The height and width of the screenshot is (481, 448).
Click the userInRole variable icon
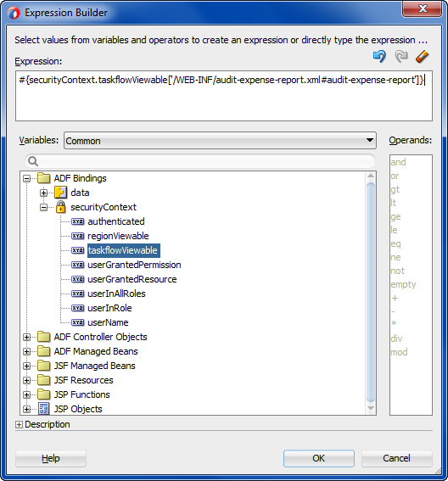[77, 308]
